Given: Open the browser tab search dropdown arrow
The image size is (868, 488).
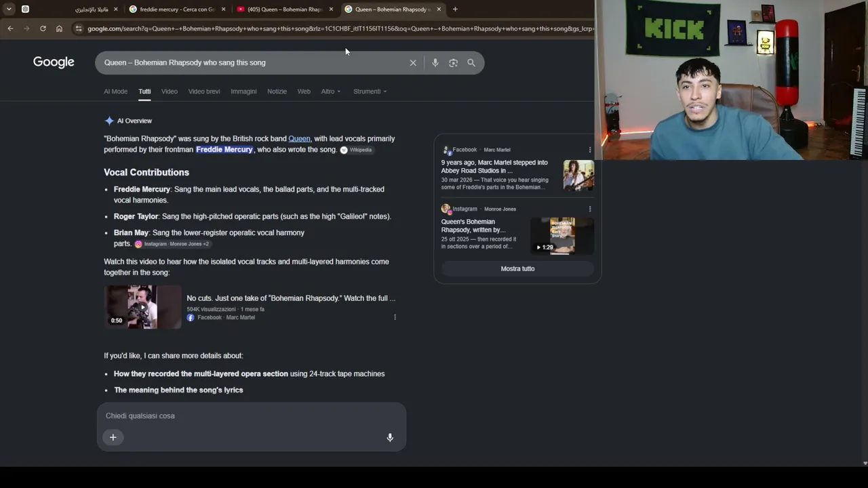Looking at the screenshot, I should [x=9, y=9].
